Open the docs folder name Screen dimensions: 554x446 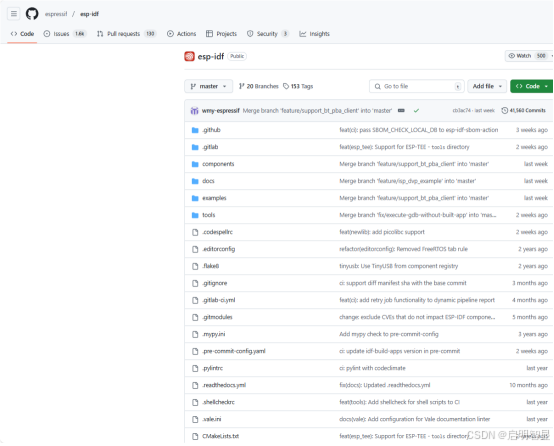(x=208, y=181)
